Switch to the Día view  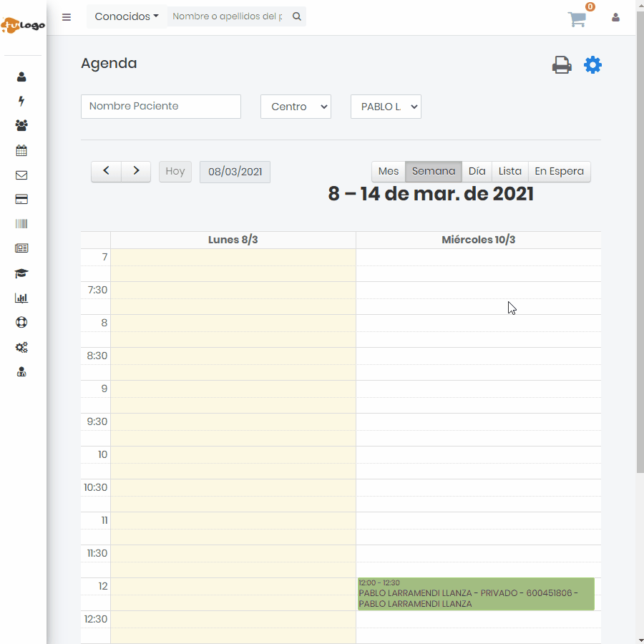pyautogui.click(x=477, y=172)
